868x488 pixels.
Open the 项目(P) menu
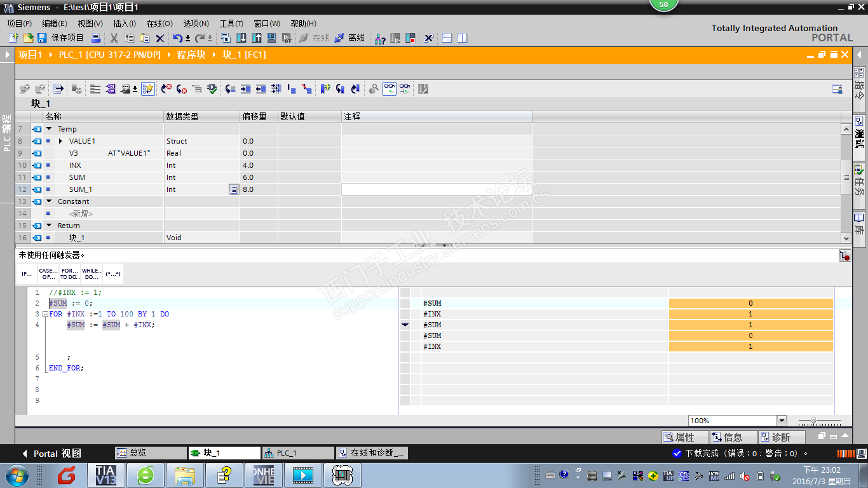coord(20,24)
